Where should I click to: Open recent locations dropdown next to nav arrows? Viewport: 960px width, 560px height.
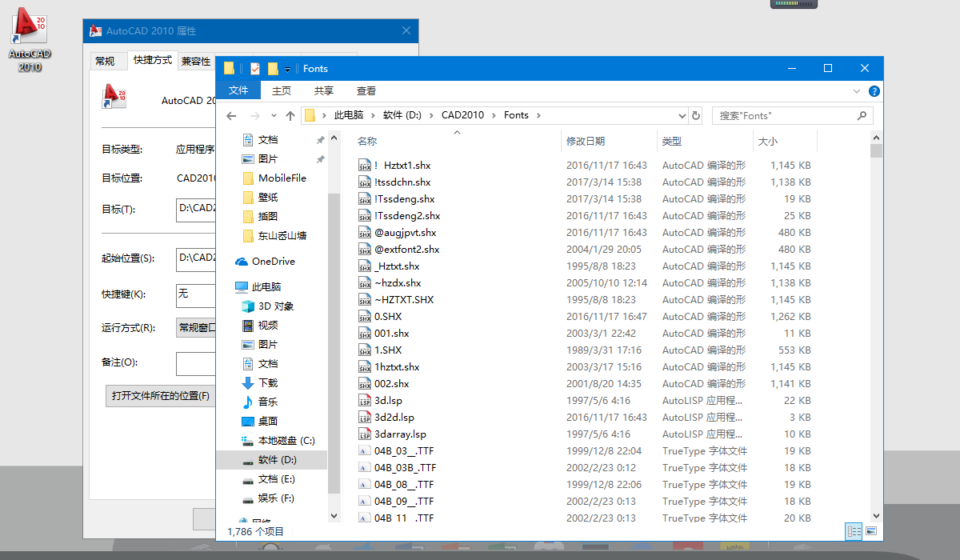click(x=274, y=115)
